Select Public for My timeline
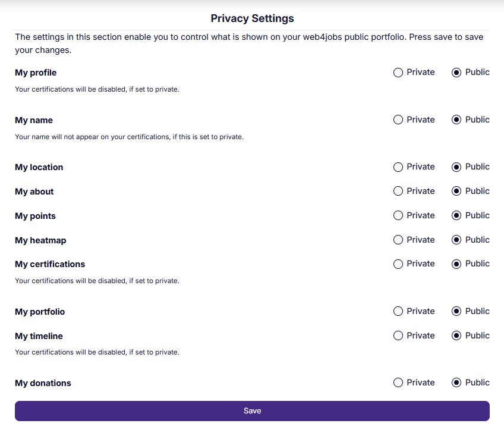This screenshot has width=504, height=436. tap(456, 336)
